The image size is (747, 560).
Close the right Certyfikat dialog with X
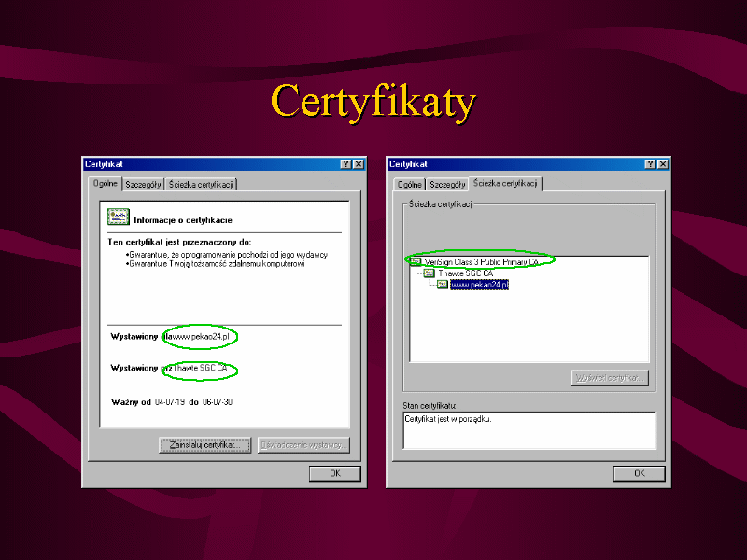pyautogui.click(x=663, y=164)
